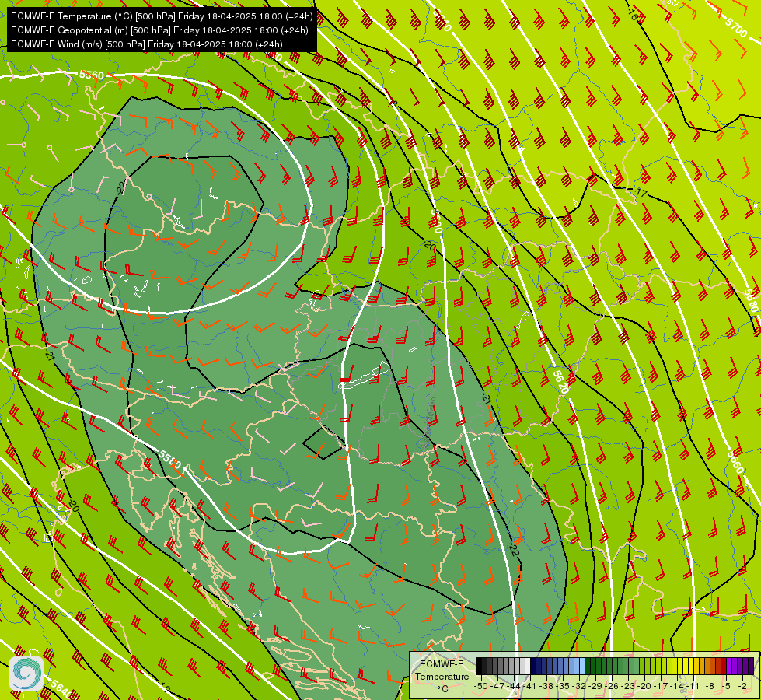
Task: Click the -29 legend tick label
Action: point(596,686)
